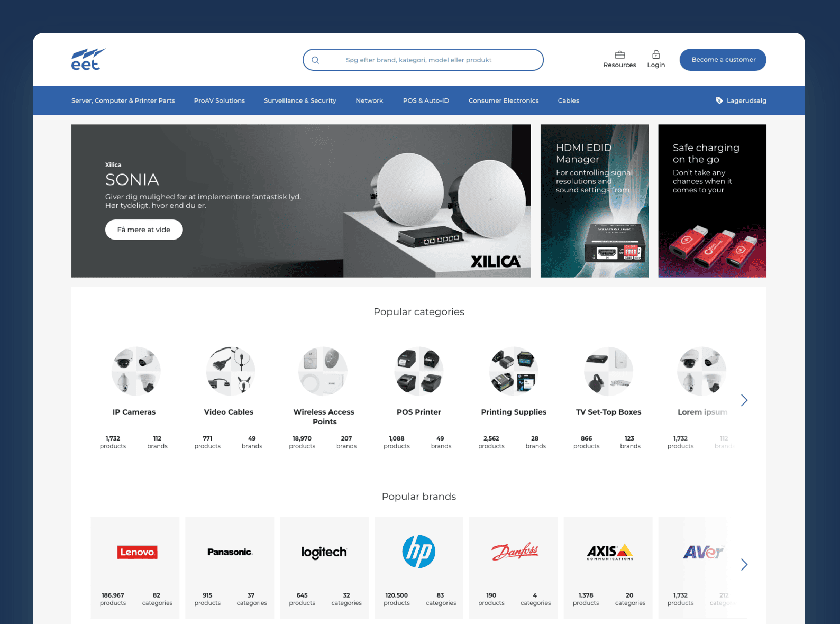Click Popular categories heading
This screenshot has height=624, width=840.
tap(419, 312)
